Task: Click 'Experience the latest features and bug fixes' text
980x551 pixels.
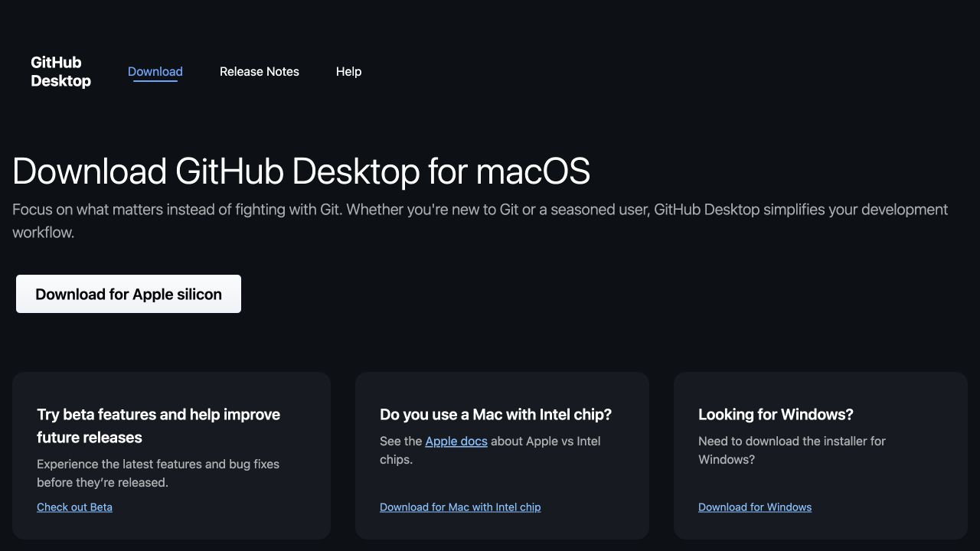Action: pos(158,473)
